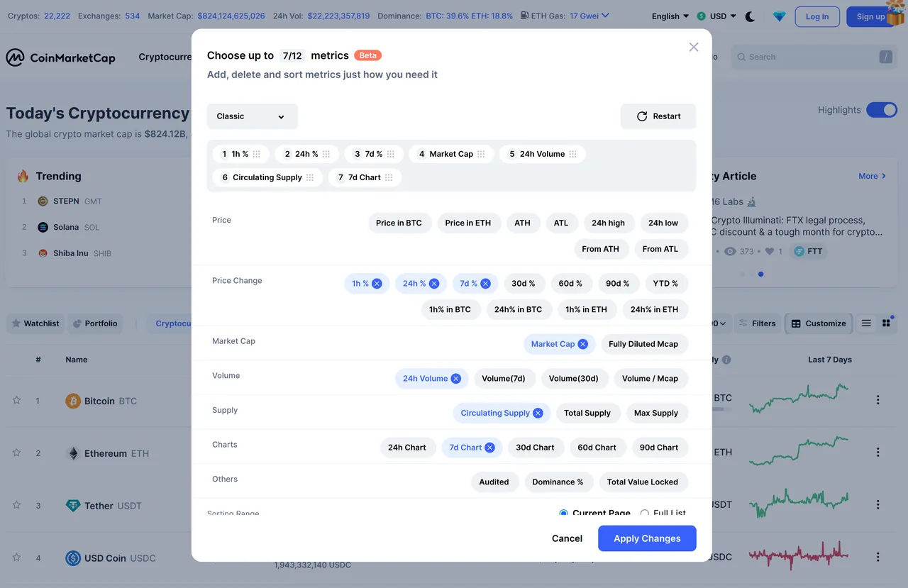Click the Filters button
Viewport: 908px width, 588px height.
[x=758, y=323]
